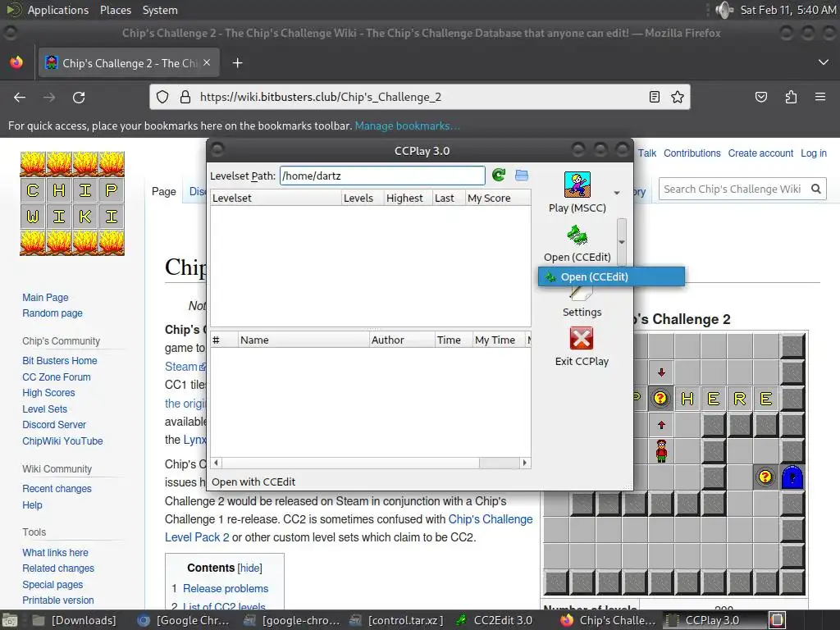This screenshot has width=840, height=630.
Task: Go to Main Page sidebar link
Action: click(x=46, y=297)
